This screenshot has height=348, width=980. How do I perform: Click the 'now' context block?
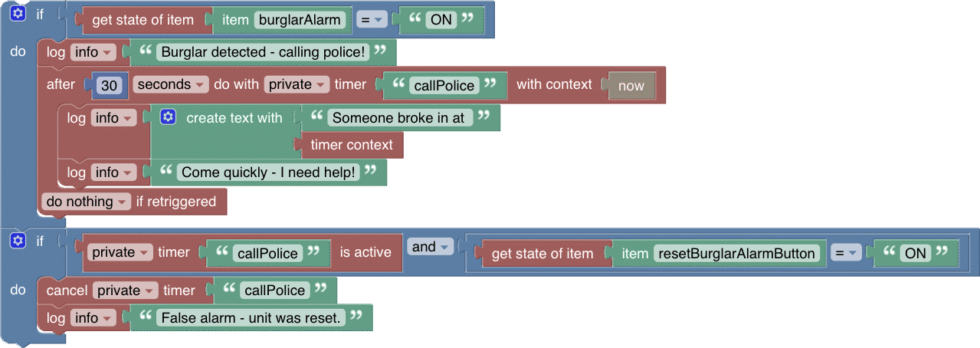631,86
